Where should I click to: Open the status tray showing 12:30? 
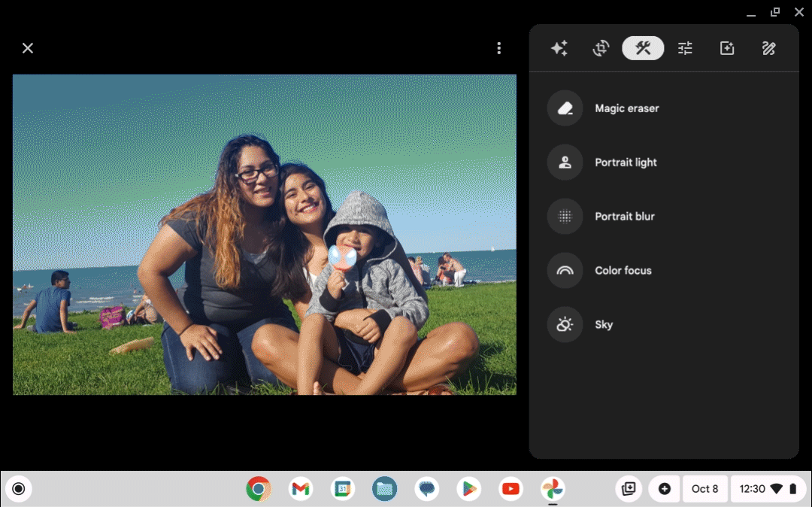(768, 488)
